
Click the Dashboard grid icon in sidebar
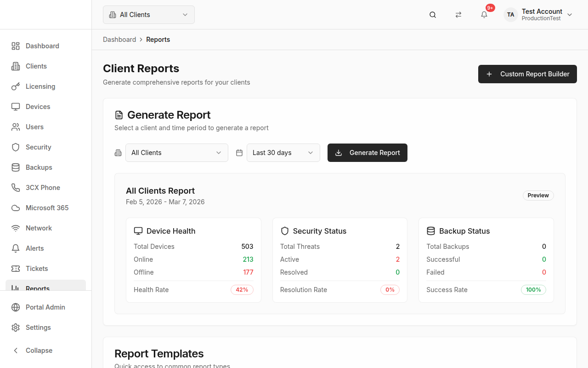[x=16, y=46]
